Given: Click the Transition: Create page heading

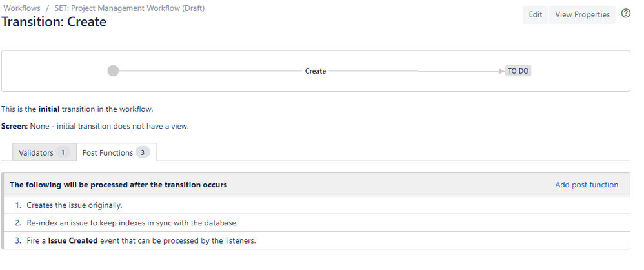Looking at the screenshot, I should [54, 22].
